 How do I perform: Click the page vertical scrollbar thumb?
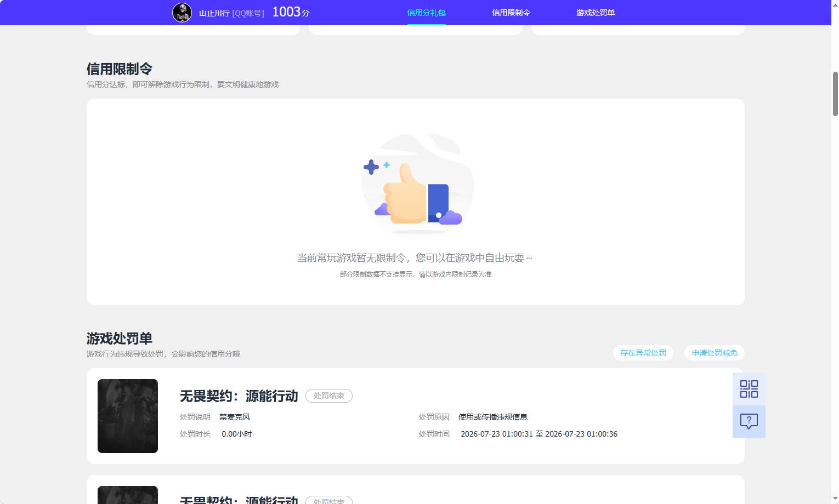pos(835,93)
